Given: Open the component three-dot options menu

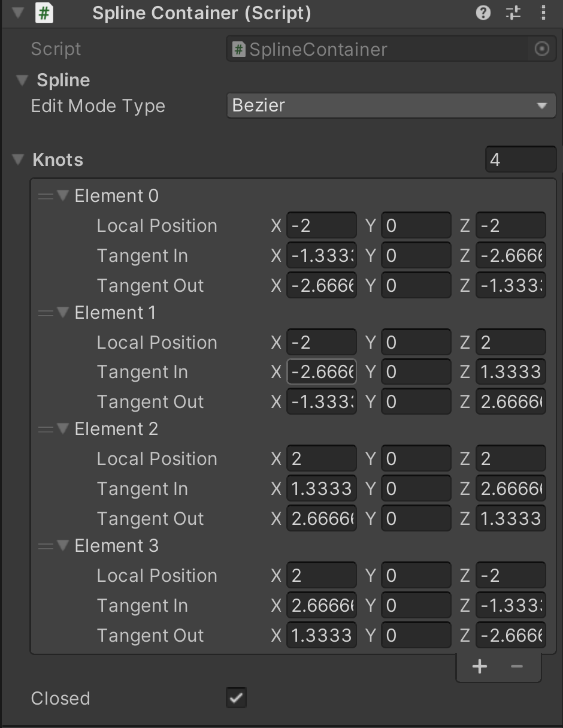Looking at the screenshot, I should (543, 13).
